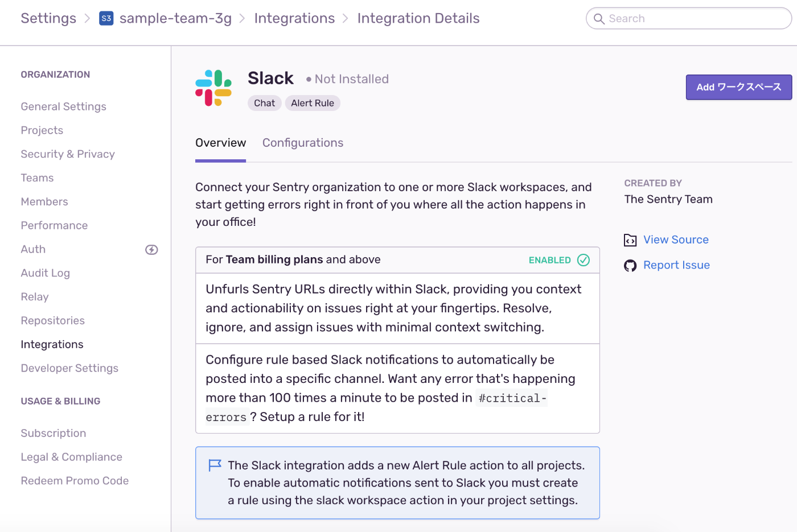Screen dimensions: 797x532
Task: Open Developer Settings
Action: (x=69, y=368)
